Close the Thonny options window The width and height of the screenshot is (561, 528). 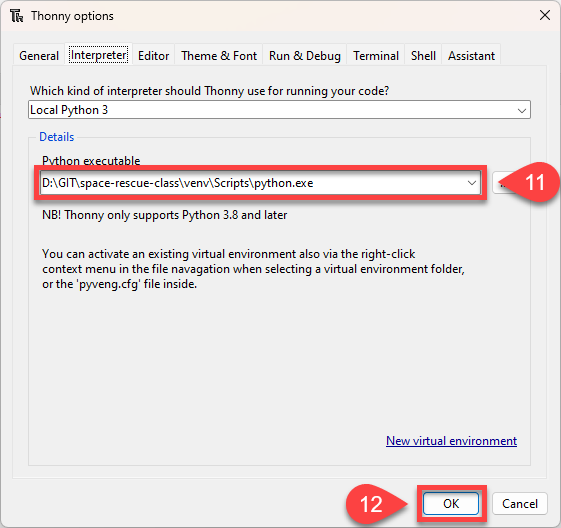coord(545,15)
